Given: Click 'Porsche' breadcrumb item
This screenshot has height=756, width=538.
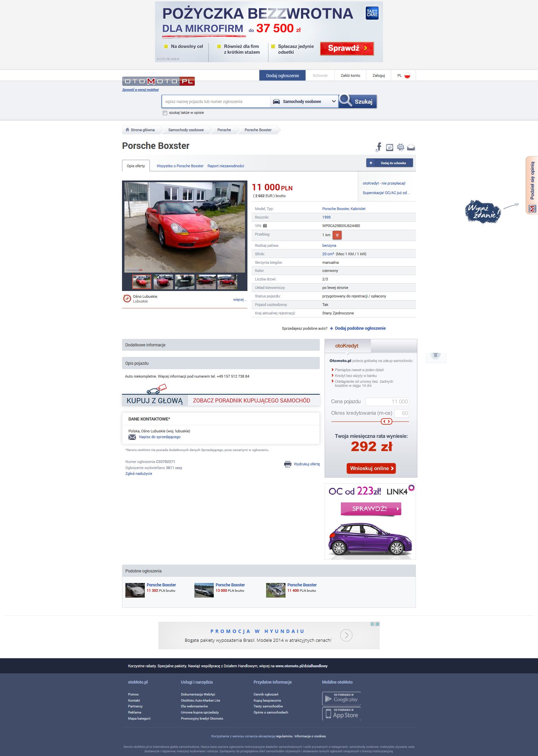Looking at the screenshot, I should coord(224,130).
